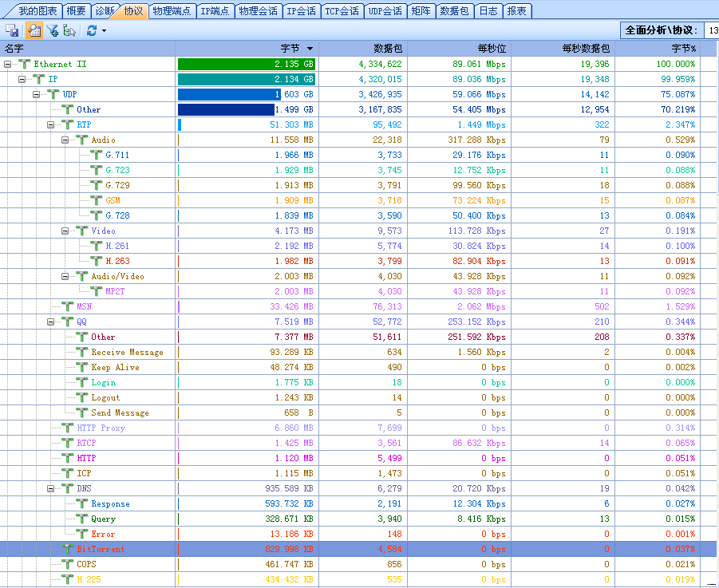Click the protocol icon beside COPS
The height and width of the screenshot is (588, 719).
click(68, 564)
